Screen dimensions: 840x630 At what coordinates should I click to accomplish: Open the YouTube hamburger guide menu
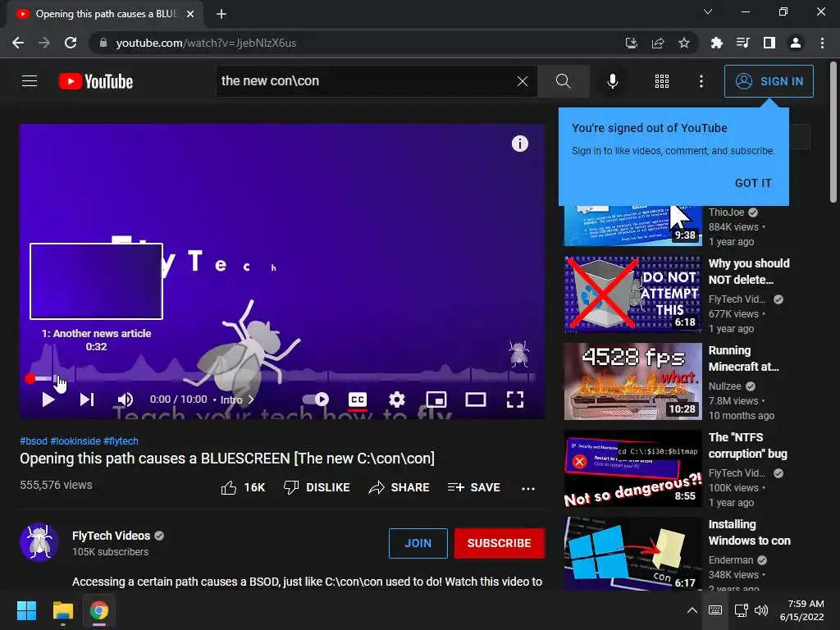(30, 81)
